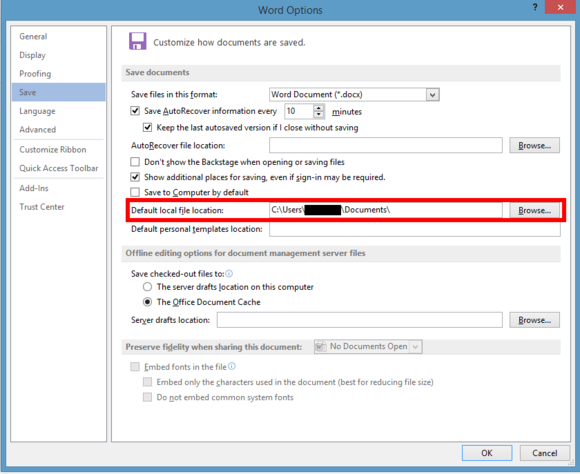Click the AutoRecover minutes value field
The height and width of the screenshot is (474, 580).
click(299, 111)
